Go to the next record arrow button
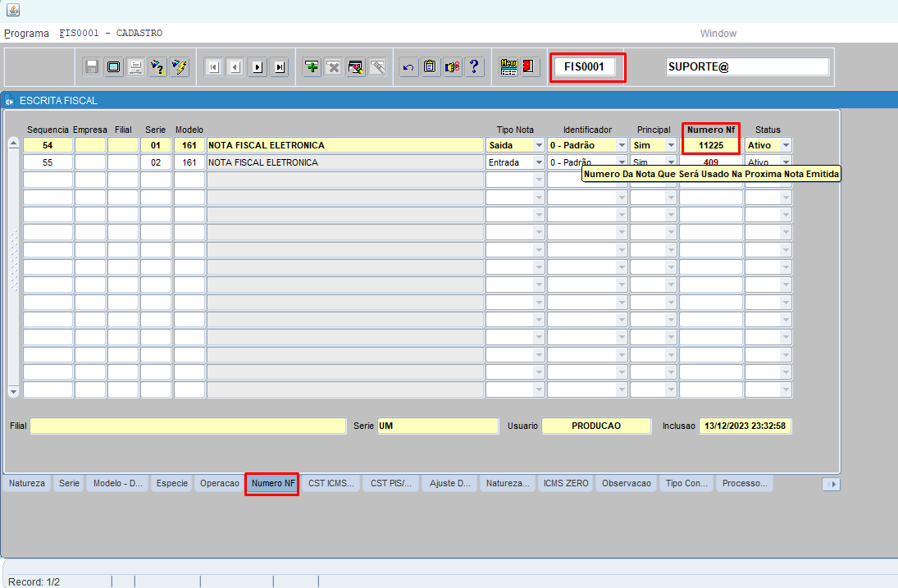 coord(258,67)
